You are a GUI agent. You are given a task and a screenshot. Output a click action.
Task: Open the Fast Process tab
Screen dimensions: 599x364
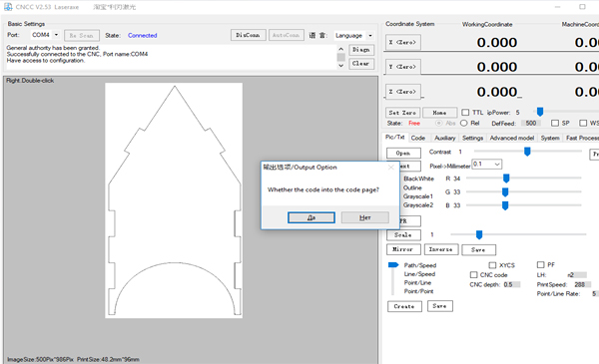pyautogui.click(x=581, y=138)
